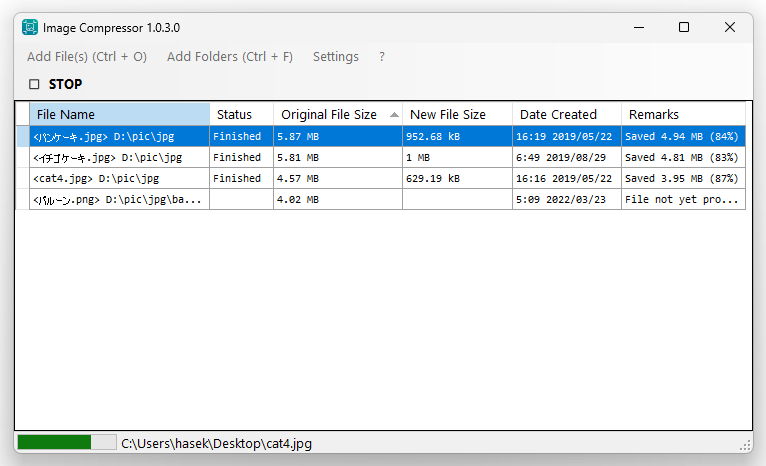Viewport: 766px width, 466px height.
Task: Click new file size 1 MB cell
Action: coord(457,157)
